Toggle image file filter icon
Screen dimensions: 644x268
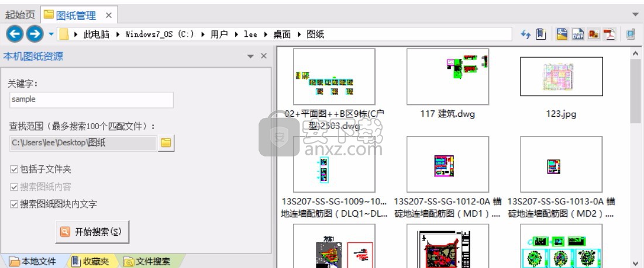click(594, 34)
